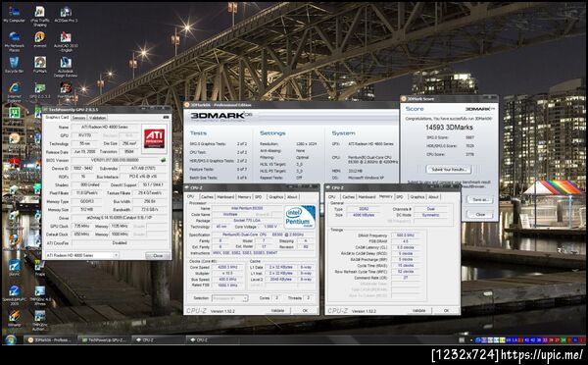Switch to TechPowerUp GPU-Z taskbar button

[x=104, y=339]
